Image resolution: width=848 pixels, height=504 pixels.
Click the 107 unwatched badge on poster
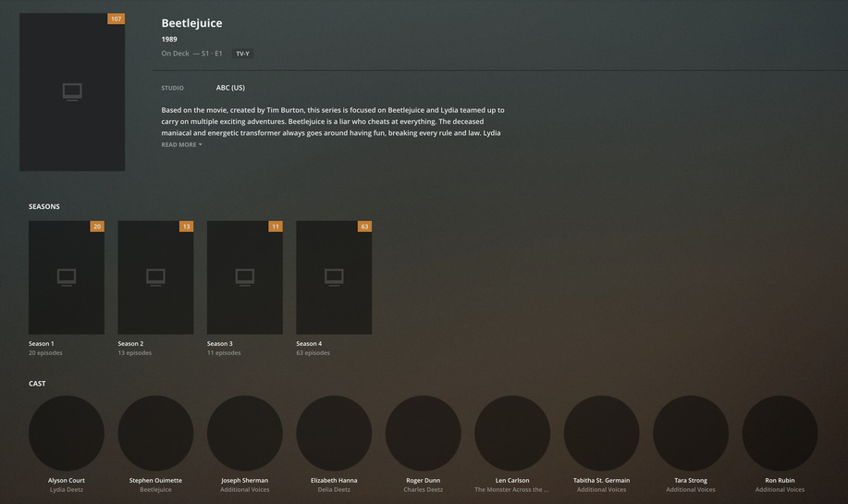click(116, 18)
